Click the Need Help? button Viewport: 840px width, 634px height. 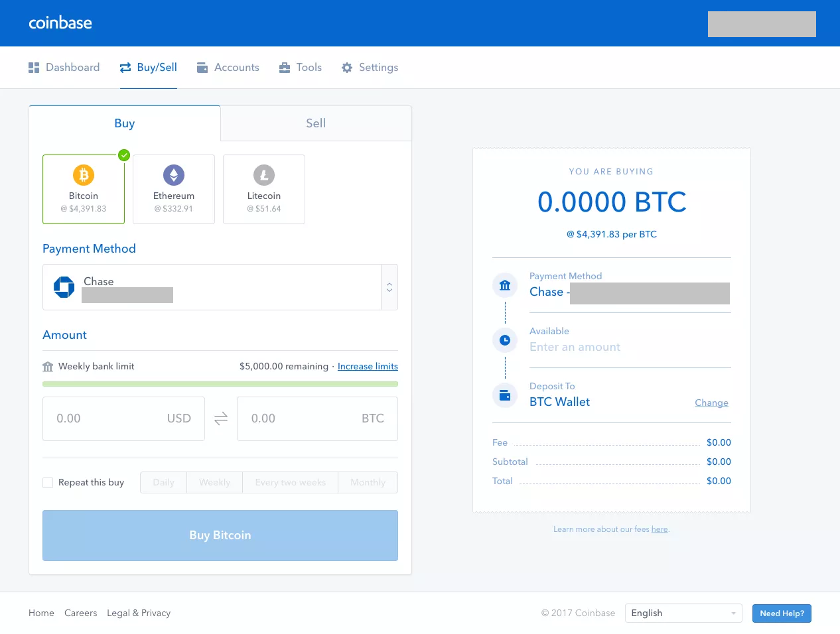782,613
